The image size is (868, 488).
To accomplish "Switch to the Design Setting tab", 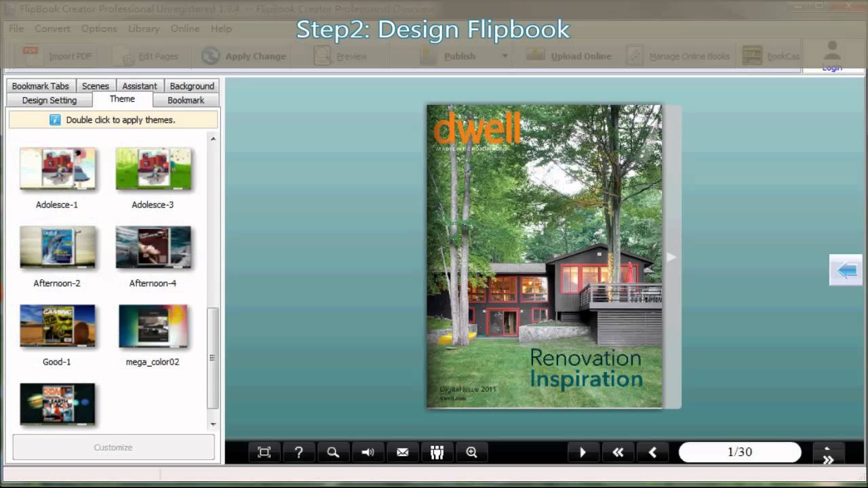I will (50, 100).
